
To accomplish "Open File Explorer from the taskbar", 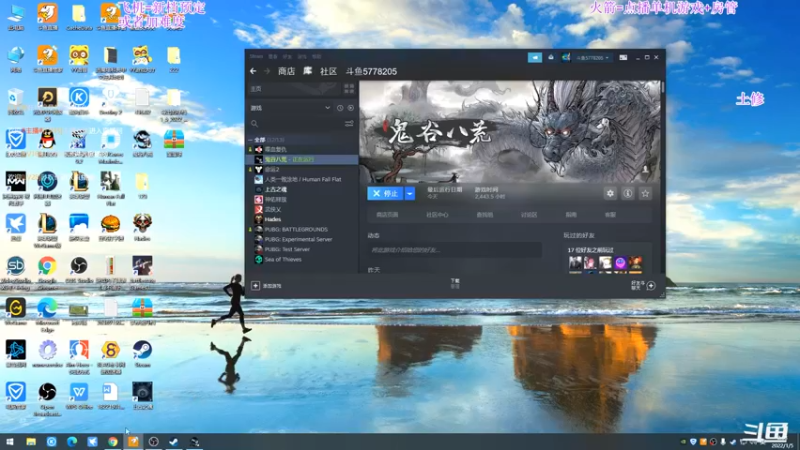I will point(31,441).
